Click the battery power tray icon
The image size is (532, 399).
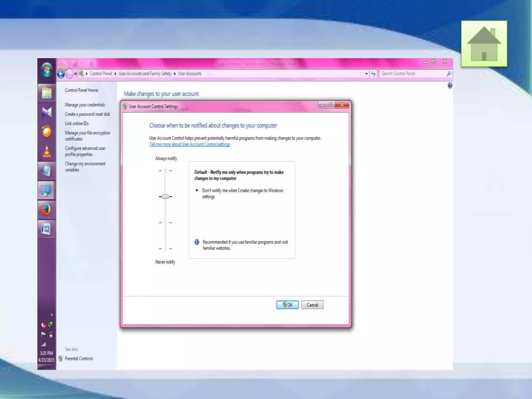51,335
